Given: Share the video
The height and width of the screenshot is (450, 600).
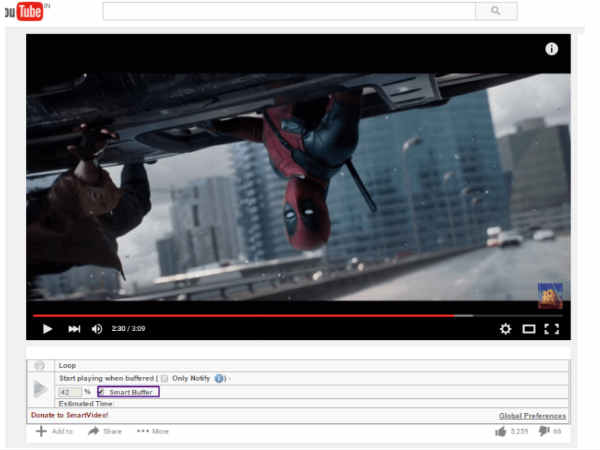Looking at the screenshot, I should [x=105, y=431].
